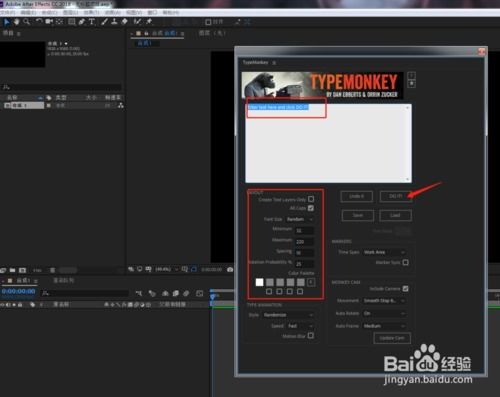Select the Brush tool

(x=104, y=22)
